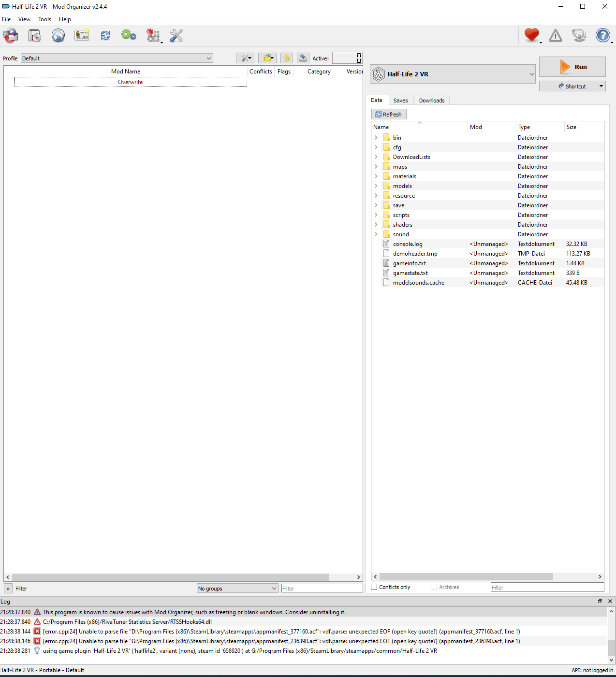Select the Overwrite row in mod list
This screenshot has width=616, height=677.
tap(131, 82)
